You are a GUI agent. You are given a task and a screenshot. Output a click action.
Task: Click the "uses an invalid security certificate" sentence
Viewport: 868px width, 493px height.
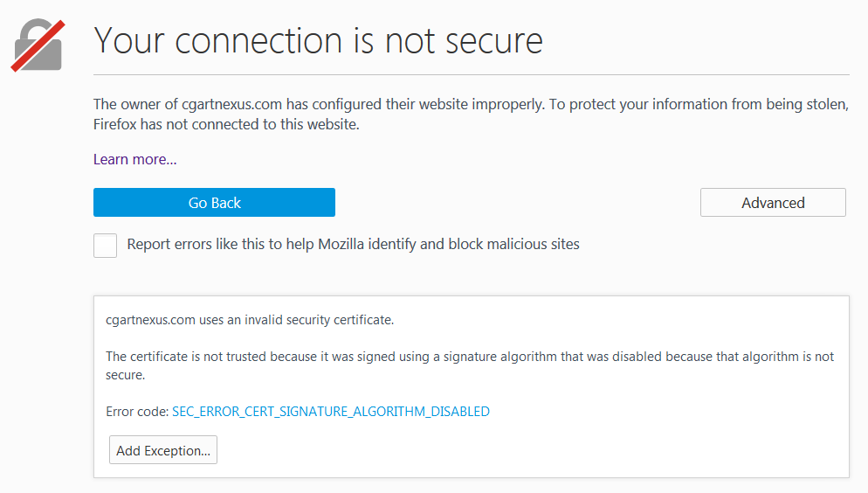pos(297,320)
